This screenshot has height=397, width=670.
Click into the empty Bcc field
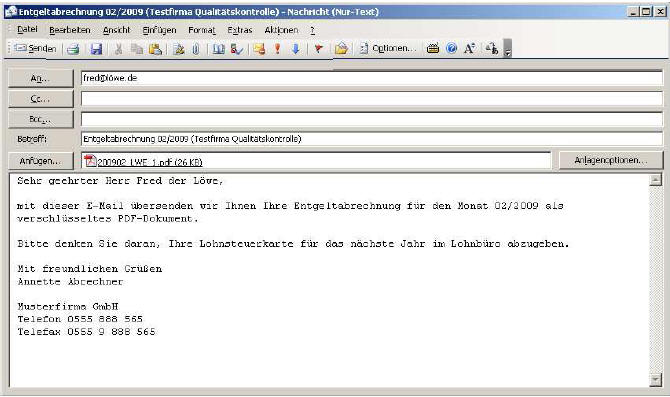pos(371,119)
